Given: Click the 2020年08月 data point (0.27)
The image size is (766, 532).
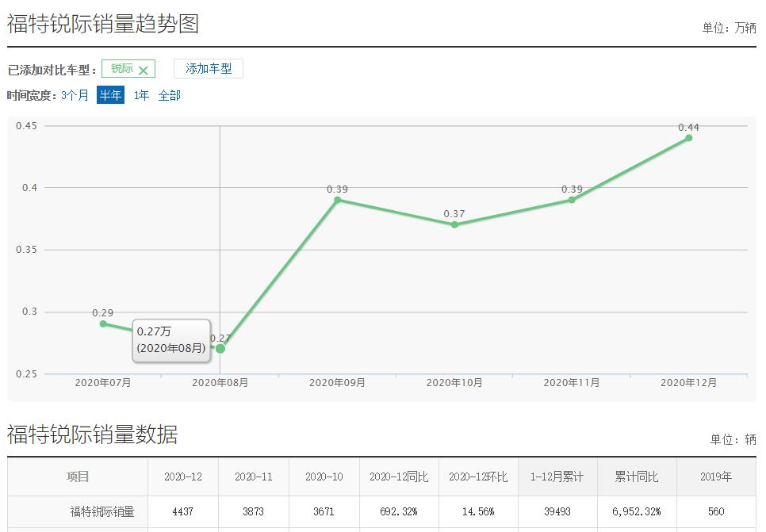Looking at the screenshot, I should tap(220, 349).
